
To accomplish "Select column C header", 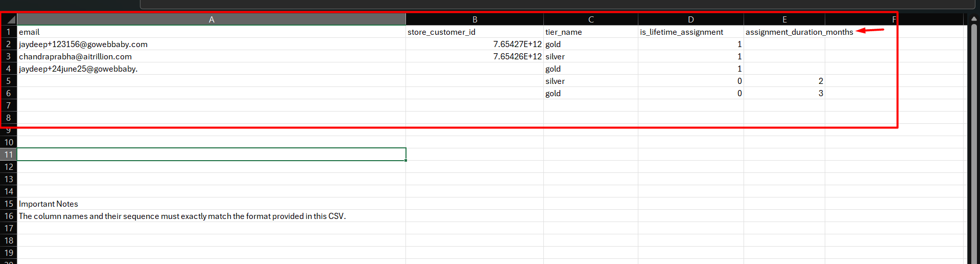I will (590, 19).
